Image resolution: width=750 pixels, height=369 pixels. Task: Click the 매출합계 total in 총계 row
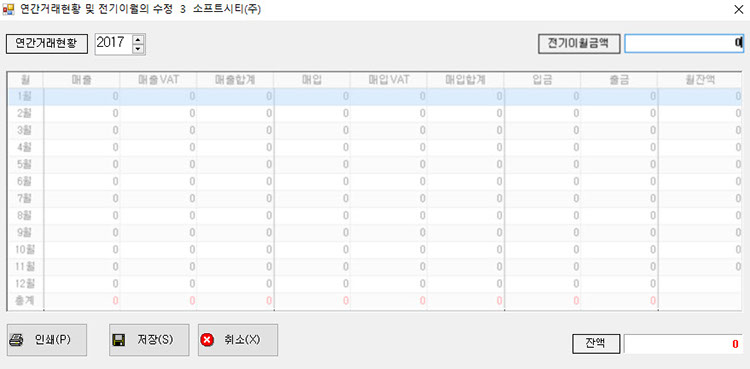[235, 301]
